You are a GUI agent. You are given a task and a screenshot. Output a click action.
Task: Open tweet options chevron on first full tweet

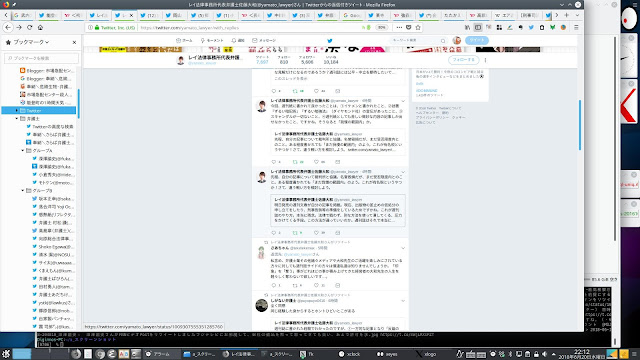pos(403,100)
